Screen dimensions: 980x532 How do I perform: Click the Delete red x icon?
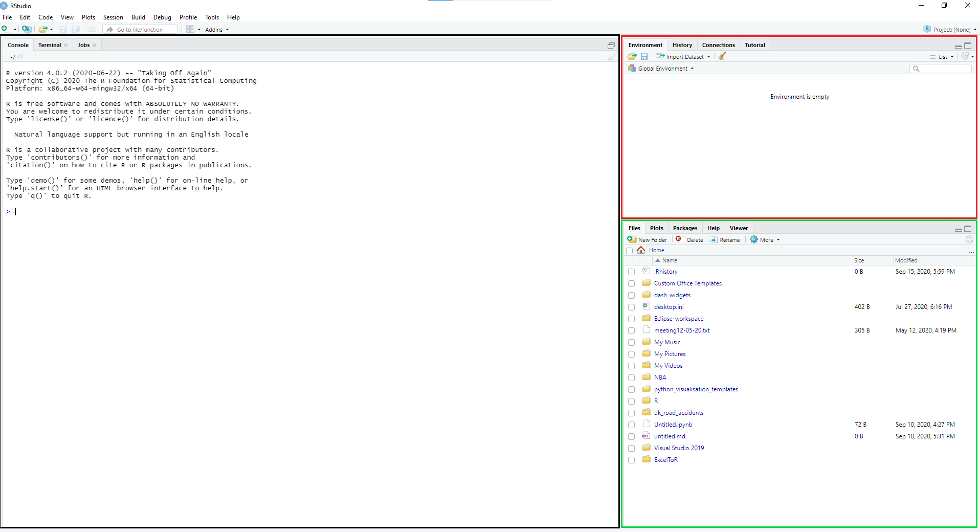tap(678, 239)
